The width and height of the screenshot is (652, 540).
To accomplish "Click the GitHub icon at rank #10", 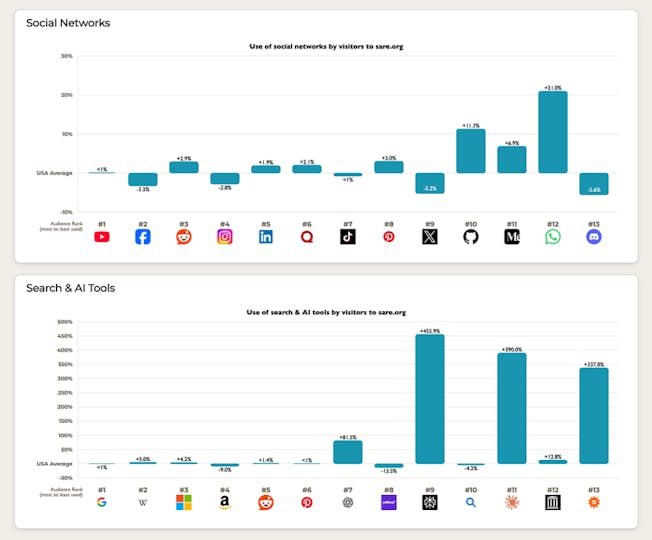I will click(471, 237).
